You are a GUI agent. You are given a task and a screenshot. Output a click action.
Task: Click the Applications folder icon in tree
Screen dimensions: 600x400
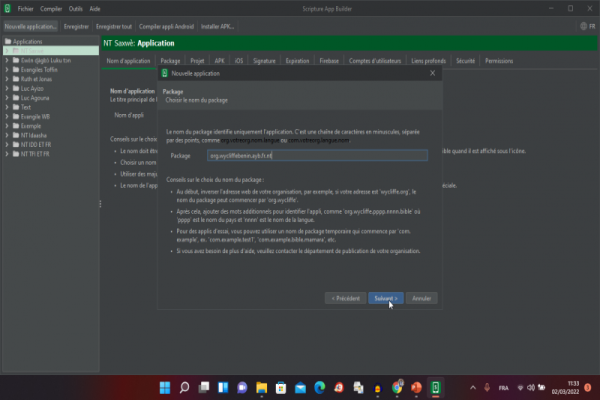(9, 42)
